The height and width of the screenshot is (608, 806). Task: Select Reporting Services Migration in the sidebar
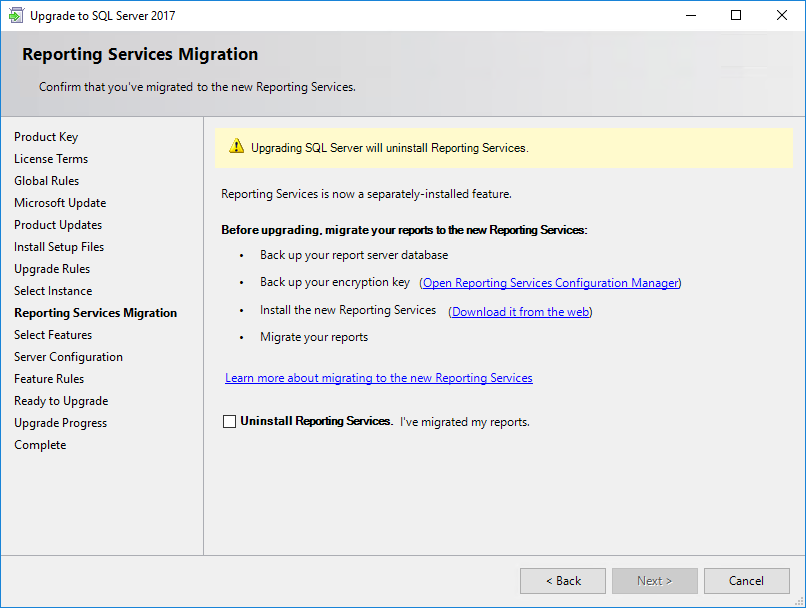pos(96,313)
